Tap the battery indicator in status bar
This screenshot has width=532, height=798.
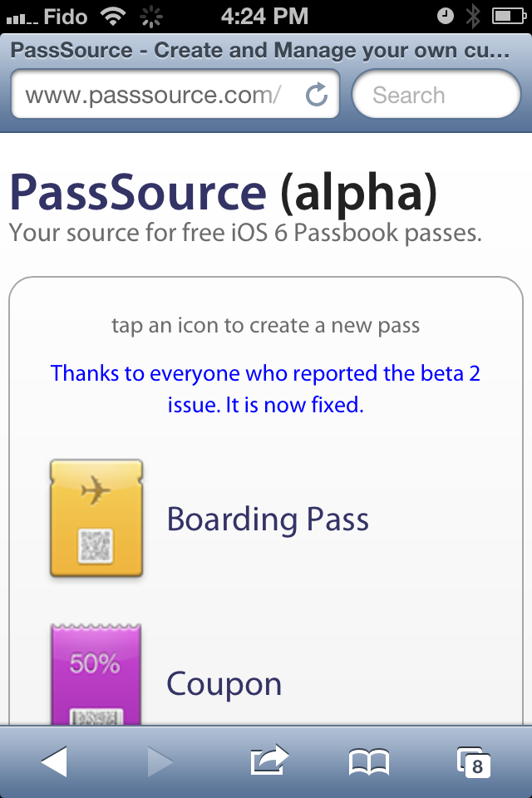pos(507,15)
